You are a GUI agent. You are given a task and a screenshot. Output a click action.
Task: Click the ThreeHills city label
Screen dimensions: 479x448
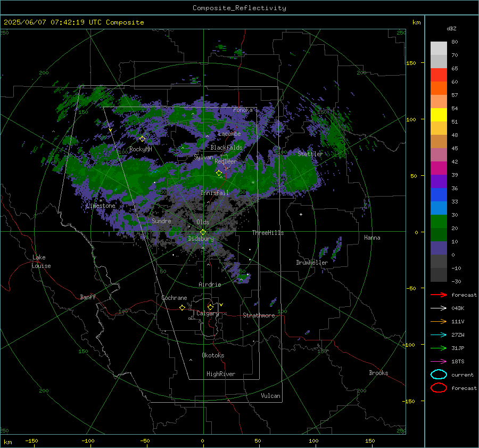coord(268,233)
